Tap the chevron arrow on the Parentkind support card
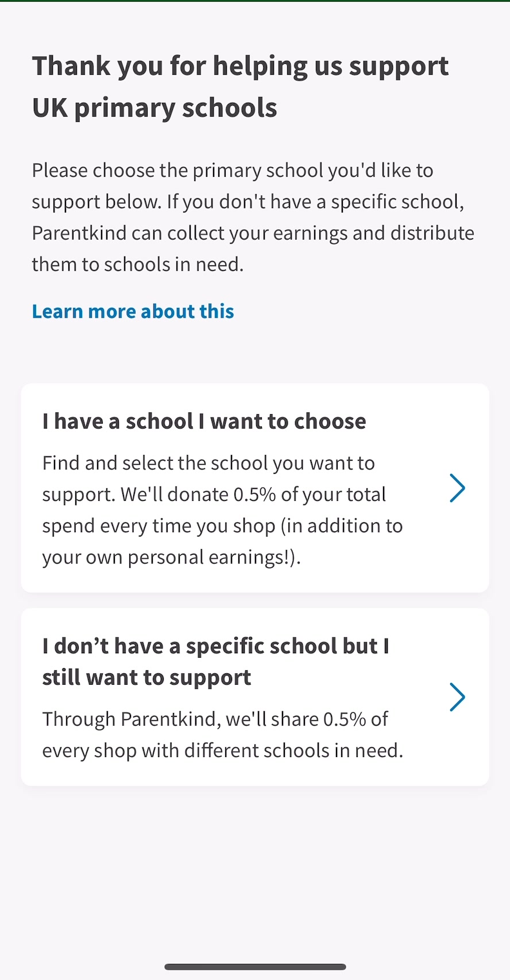Image resolution: width=510 pixels, height=980 pixels. [x=457, y=697]
